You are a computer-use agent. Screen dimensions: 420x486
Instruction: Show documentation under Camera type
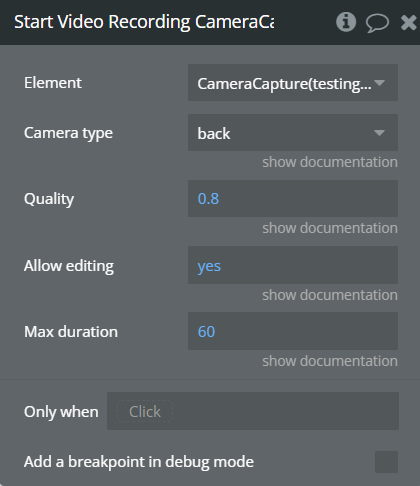coord(330,162)
